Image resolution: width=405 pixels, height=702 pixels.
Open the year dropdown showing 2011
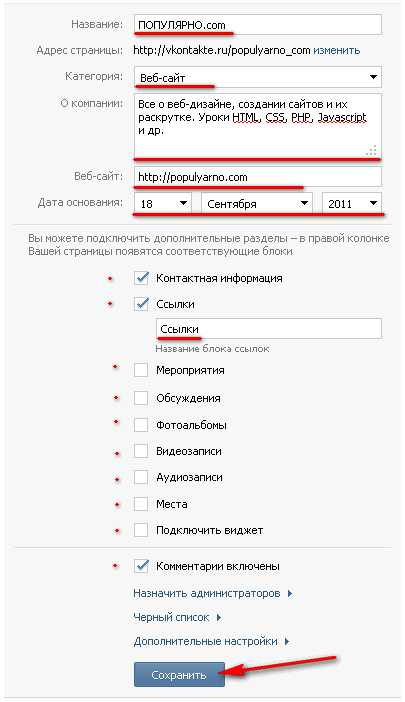tap(352, 204)
